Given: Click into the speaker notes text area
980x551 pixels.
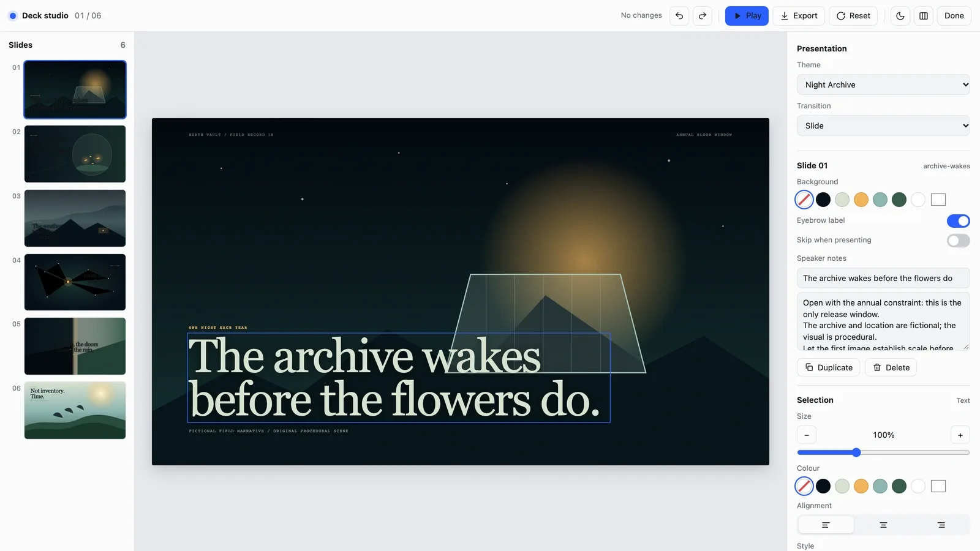Looking at the screenshot, I should (x=883, y=321).
